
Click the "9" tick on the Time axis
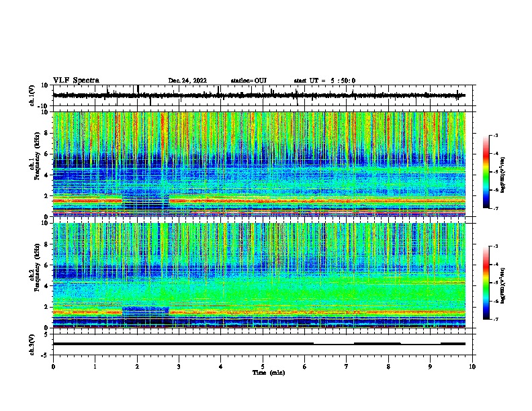(430, 367)
